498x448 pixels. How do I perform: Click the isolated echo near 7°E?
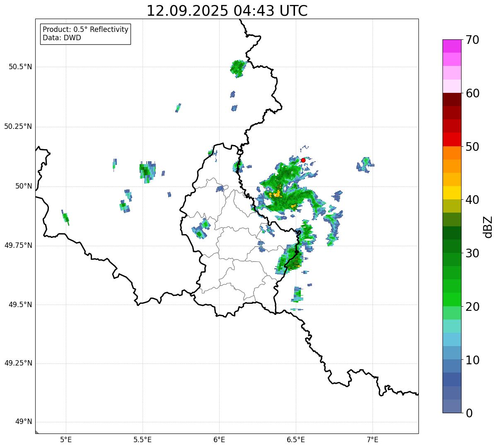tap(365, 165)
